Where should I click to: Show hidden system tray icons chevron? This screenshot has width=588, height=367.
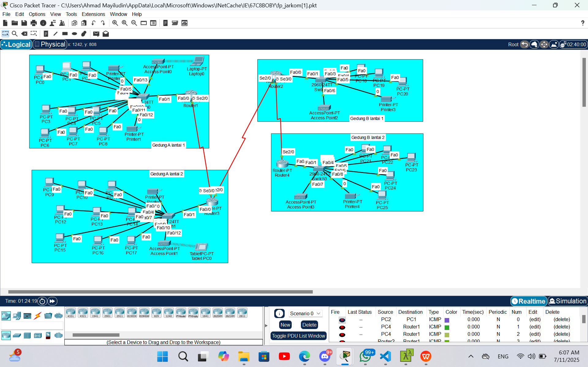click(x=471, y=356)
